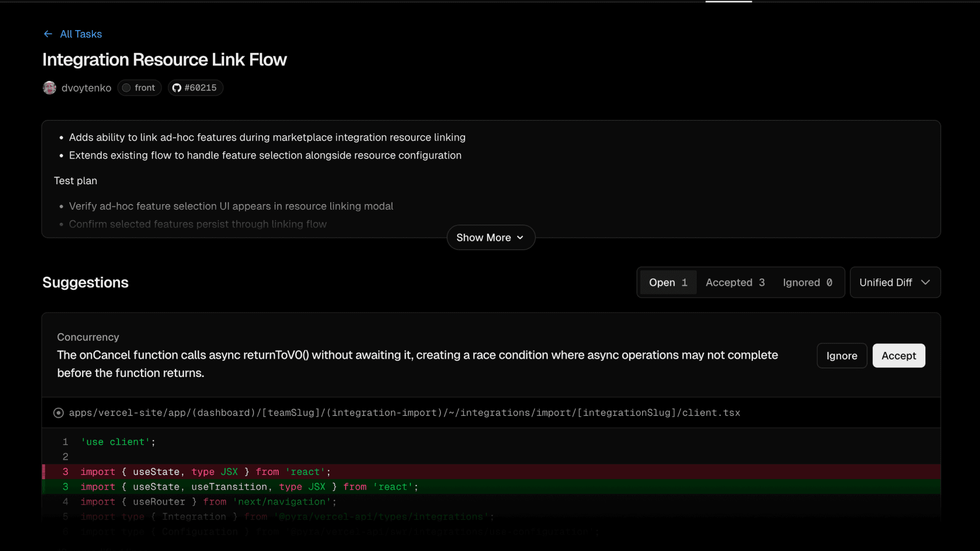Click the client.tsx file path
This screenshot has width=980, height=551.
404,413
